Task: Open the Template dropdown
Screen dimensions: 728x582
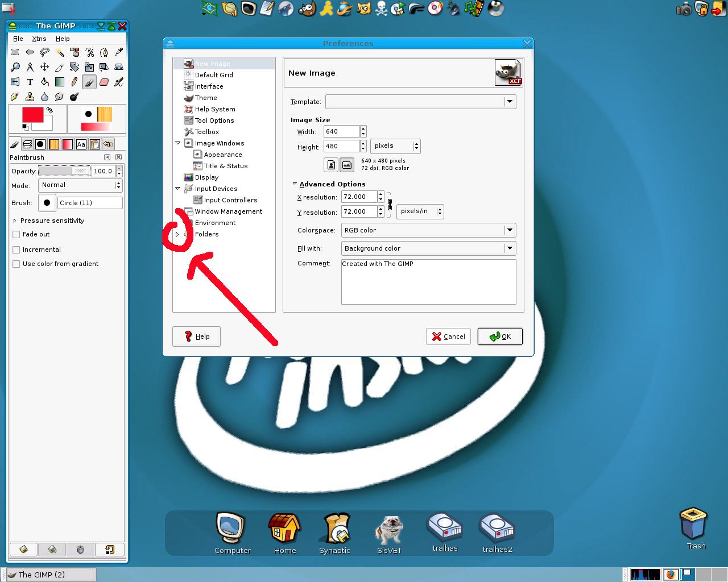Action: click(x=420, y=102)
